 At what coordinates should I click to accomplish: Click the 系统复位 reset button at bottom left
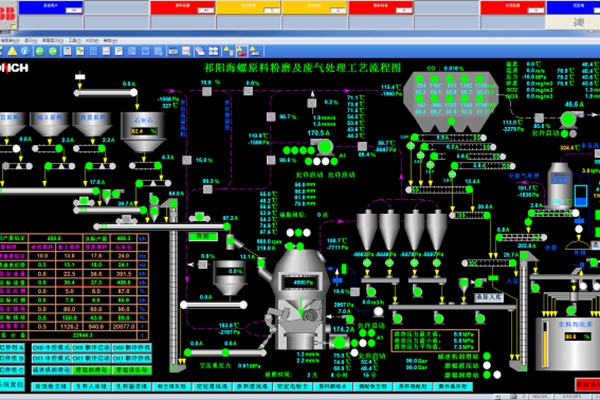[x=11, y=384]
